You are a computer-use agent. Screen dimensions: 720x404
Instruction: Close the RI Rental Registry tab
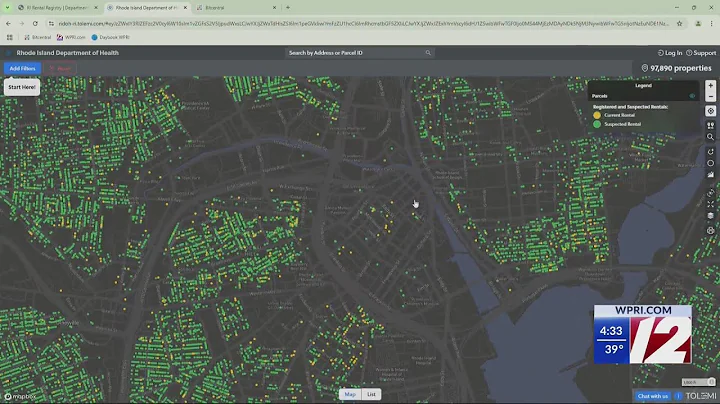coord(96,7)
